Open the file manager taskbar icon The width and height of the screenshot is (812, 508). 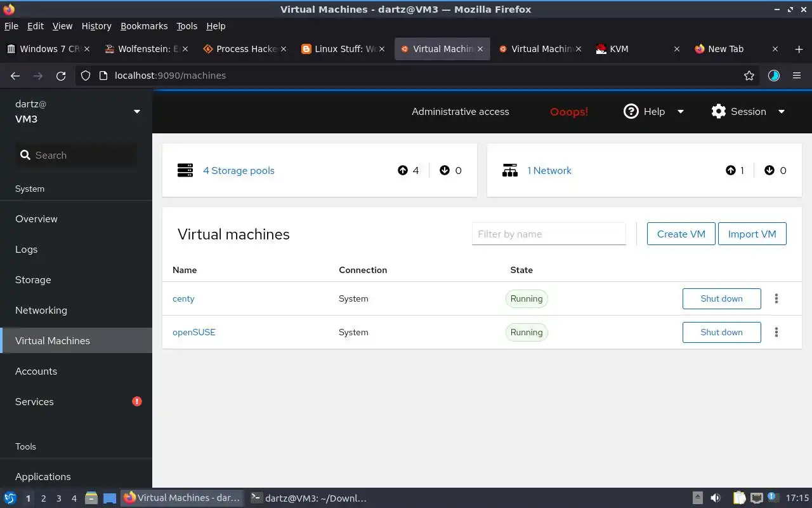point(91,498)
